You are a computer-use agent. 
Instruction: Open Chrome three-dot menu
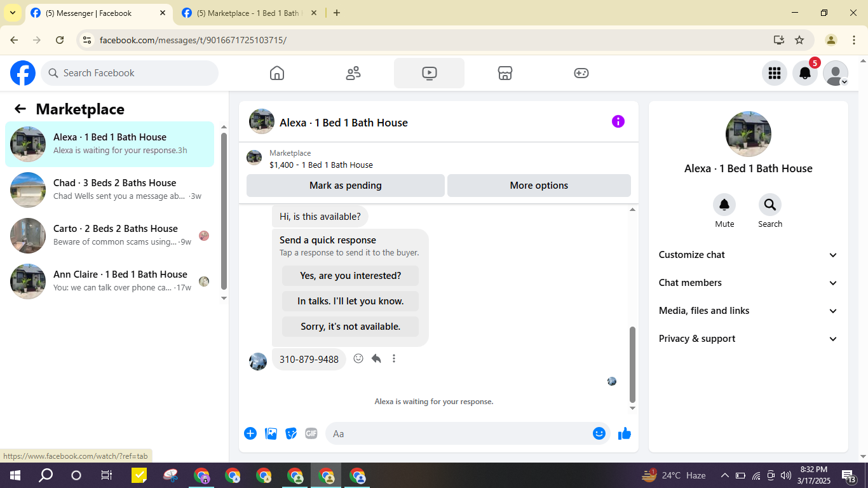tap(854, 40)
